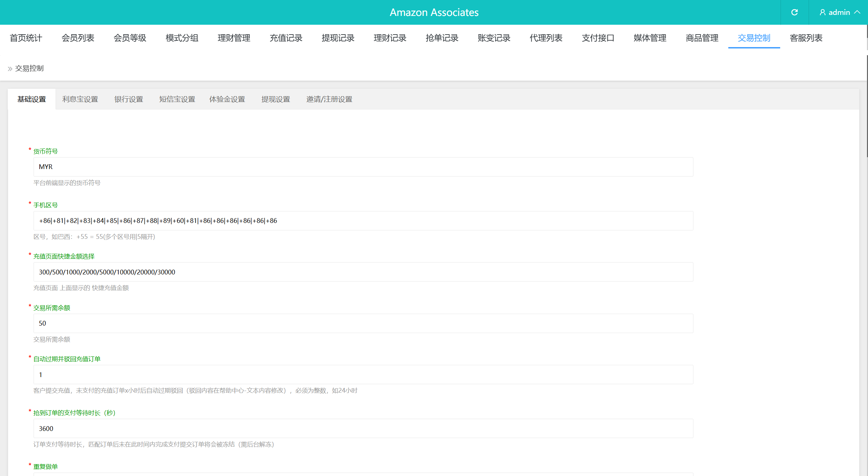Focus the 手机区号 input field
The height and width of the screenshot is (476, 868).
point(363,221)
